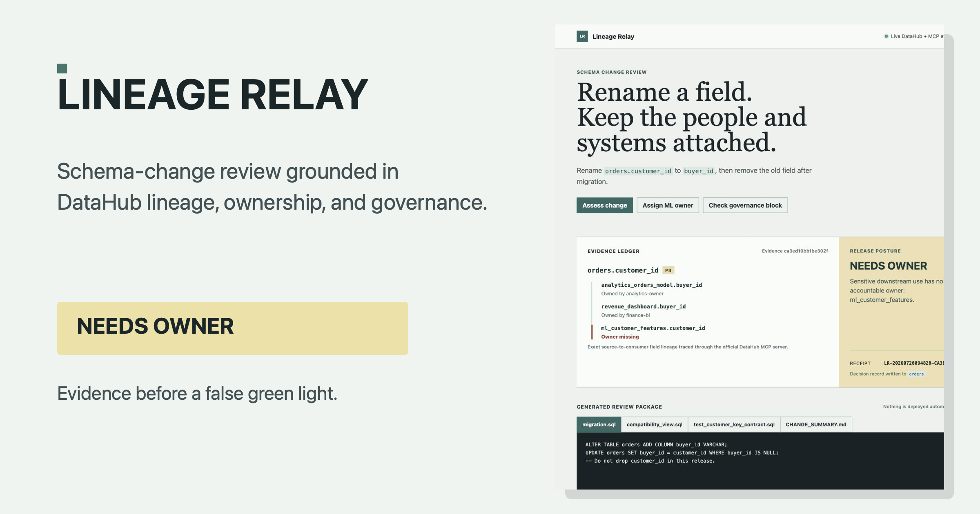Click the GENERATED REVIEW PACKAGE label
This screenshot has width=980, height=514.
coord(619,407)
